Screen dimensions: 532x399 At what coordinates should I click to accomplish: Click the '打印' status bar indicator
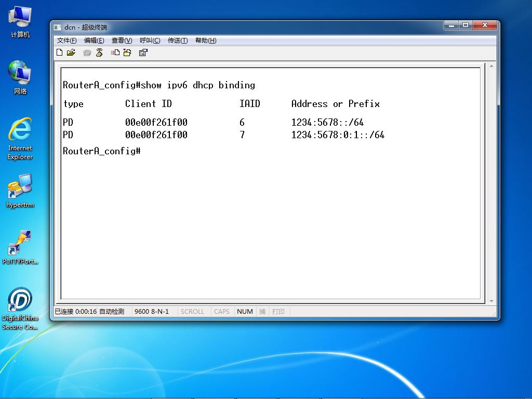click(278, 312)
